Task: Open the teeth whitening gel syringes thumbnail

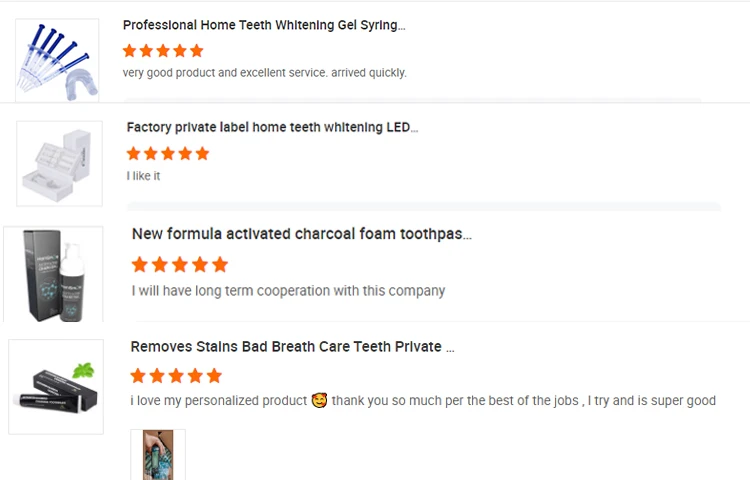Action: pos(57,59)
